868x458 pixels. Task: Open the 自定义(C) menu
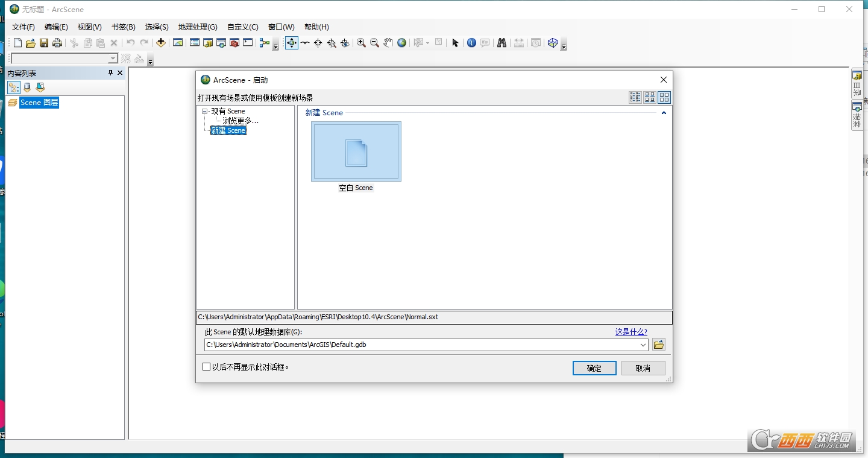pyautogui.click(x=242, y=27)
